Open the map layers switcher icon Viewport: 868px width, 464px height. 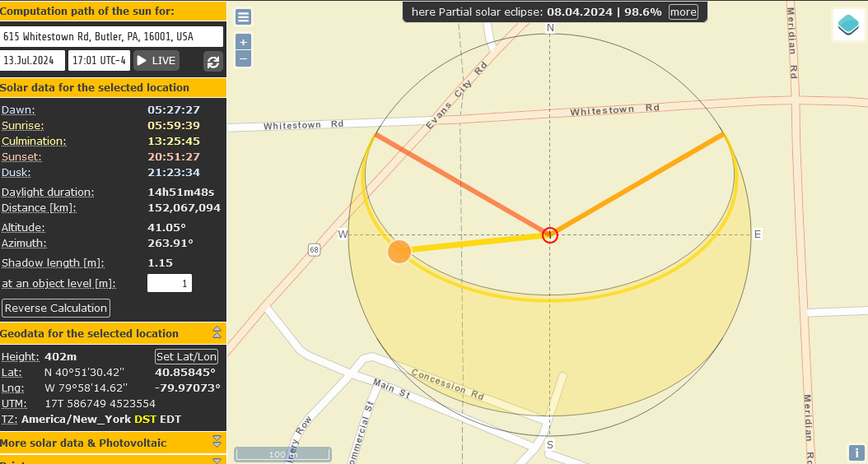tap(848, 25)
